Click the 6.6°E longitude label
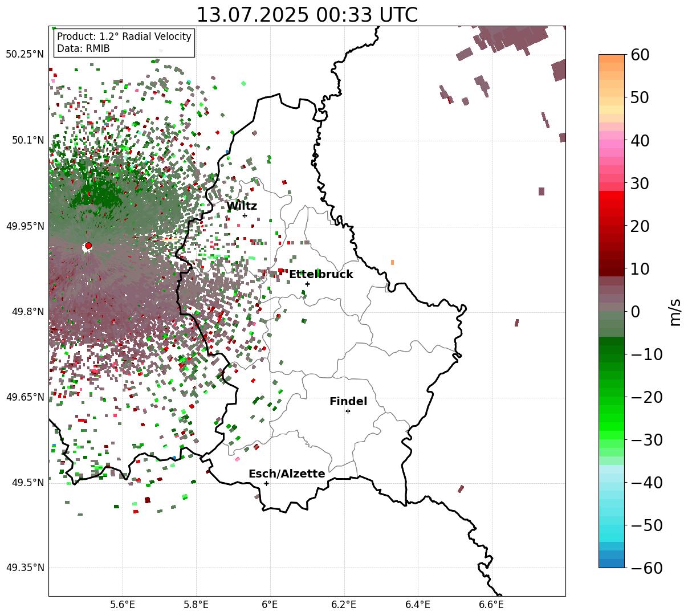The height and width of the screenshot is (616, 688). coord(491,605)
